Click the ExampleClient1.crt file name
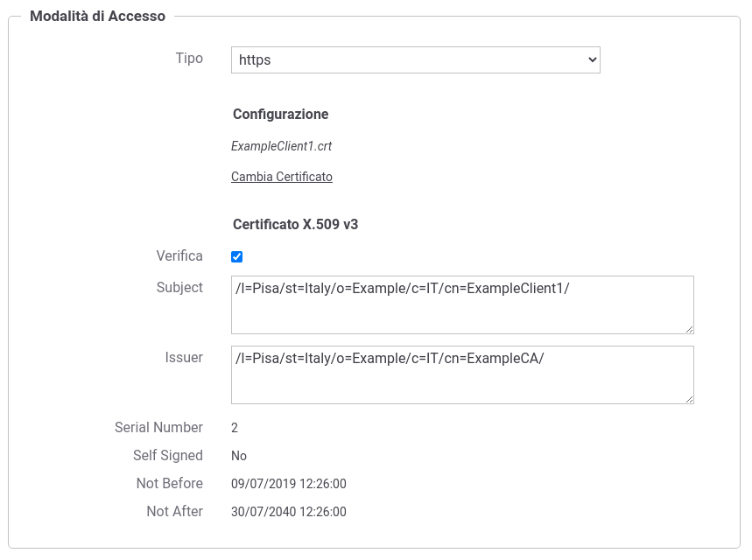Viewport: 752px width, 560px height. [282, 146]
